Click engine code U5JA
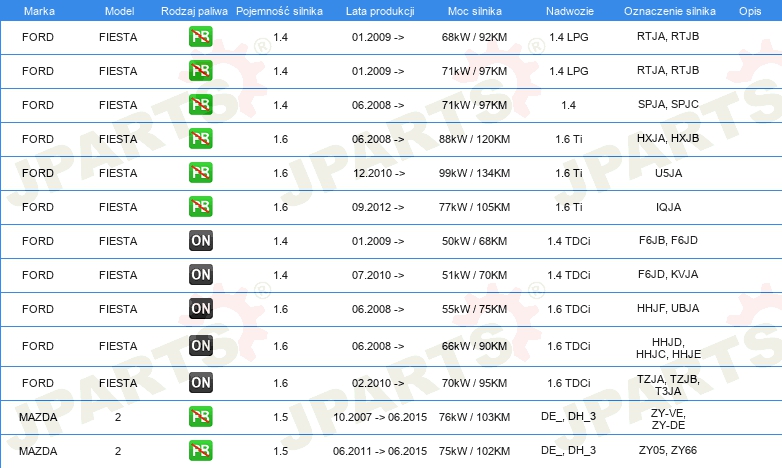Image resolution: width=782 pixels, height=468 pixels. click(x=668, y=173)
